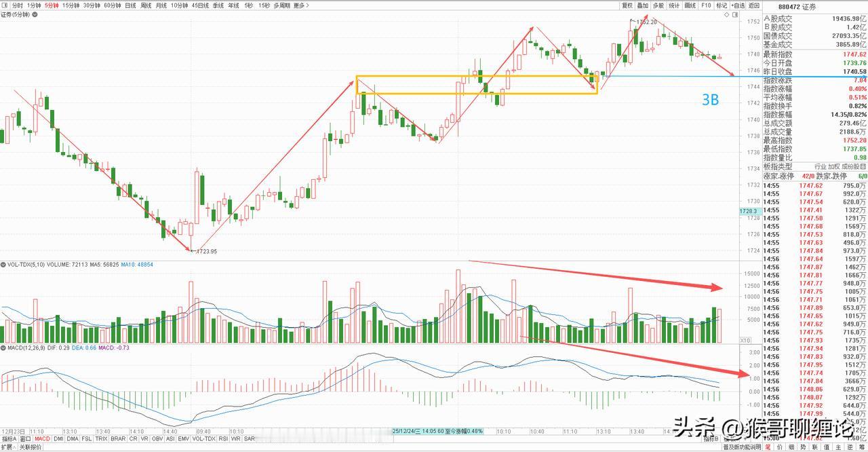Select the WR indicator tab

click(x=236, y=438)
